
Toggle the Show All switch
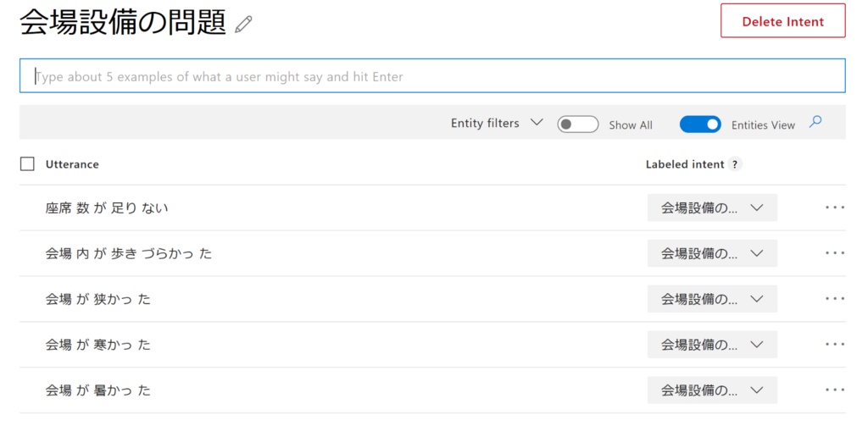click(x=577, y=124)
